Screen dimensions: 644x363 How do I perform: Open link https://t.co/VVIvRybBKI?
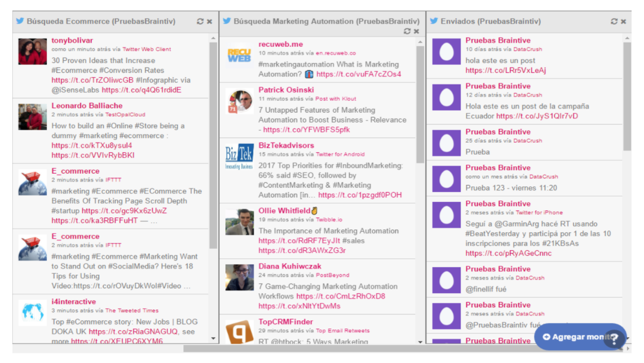(93, 155)
